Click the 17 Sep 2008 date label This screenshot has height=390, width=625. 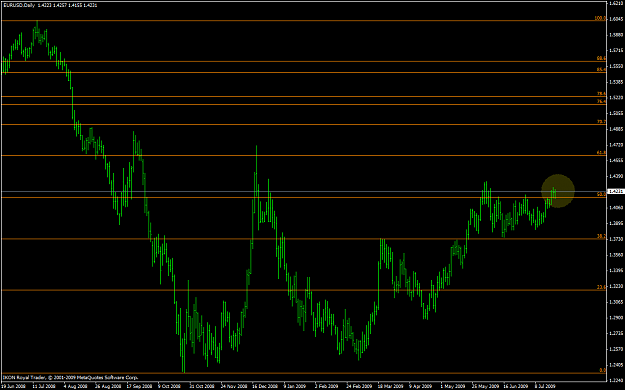coord(140,386)
